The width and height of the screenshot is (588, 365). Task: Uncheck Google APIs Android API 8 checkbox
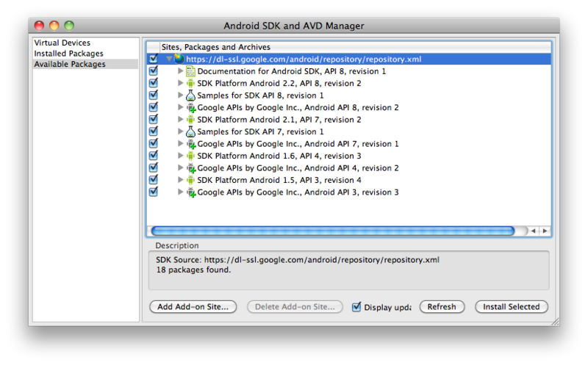coord(154,106)
